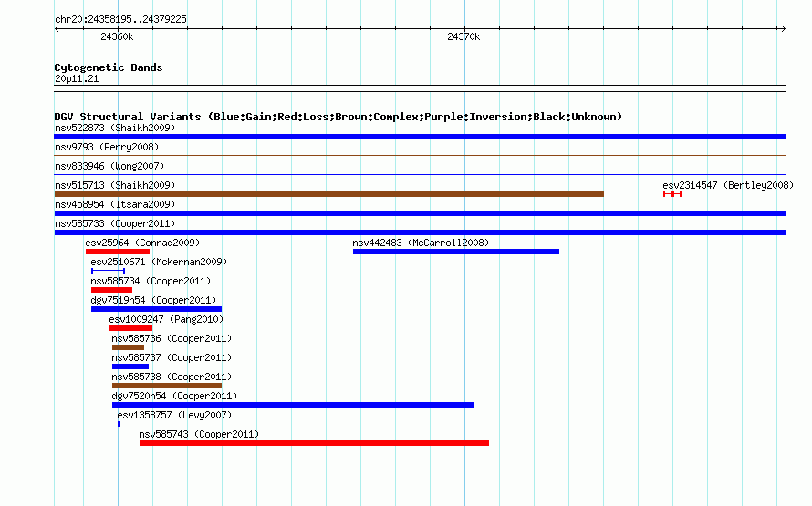
Task: Open the nsv515713 (Shaikh2009) label
Action: [x=115, y=185]
